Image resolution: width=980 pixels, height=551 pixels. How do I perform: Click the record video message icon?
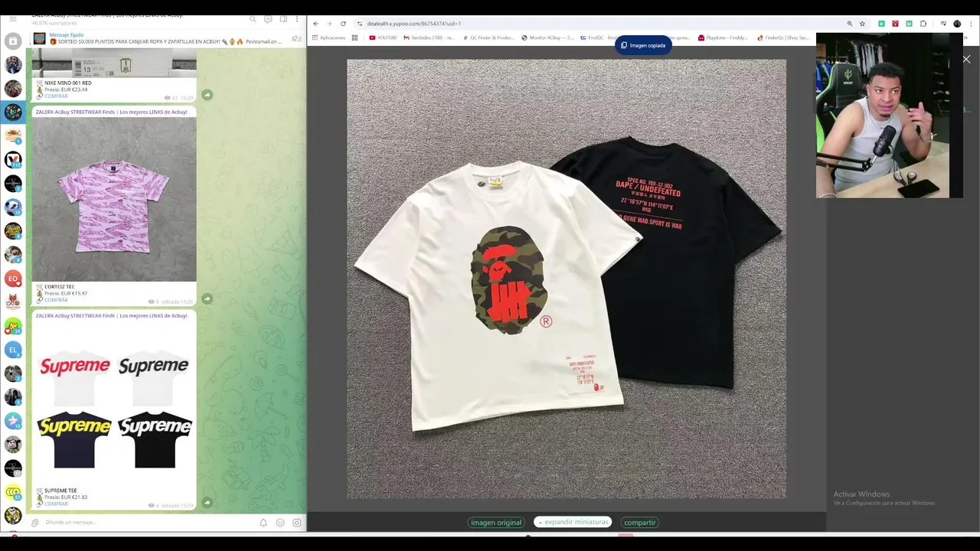297,523
